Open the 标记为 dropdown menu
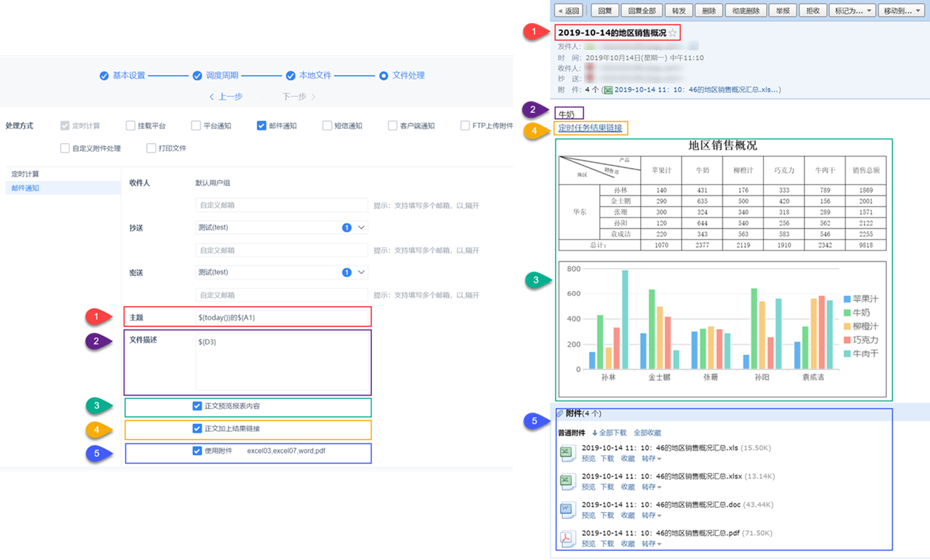 click(x=853, y=11)
